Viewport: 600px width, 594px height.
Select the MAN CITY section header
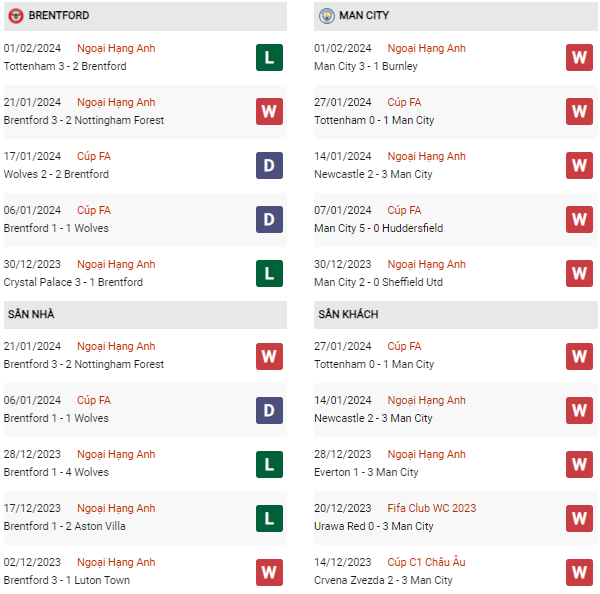(365, 16)
